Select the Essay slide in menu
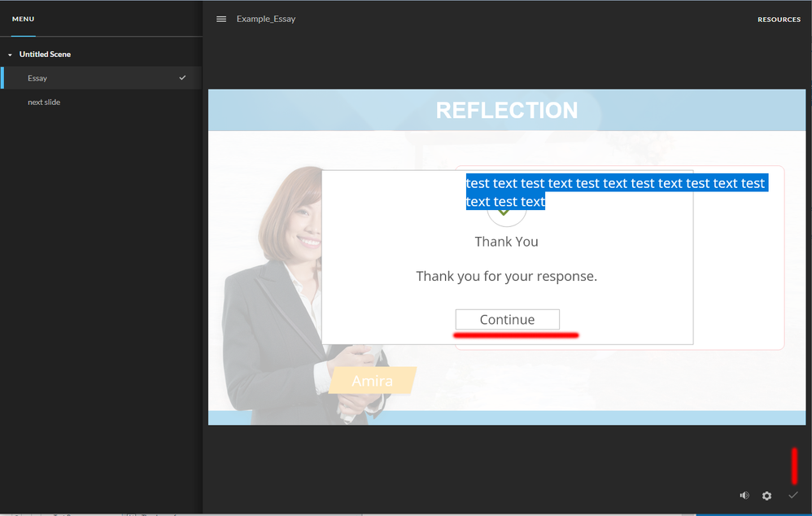Image resolution: width=812 pixels, height=516 pixels. point(102,77)
